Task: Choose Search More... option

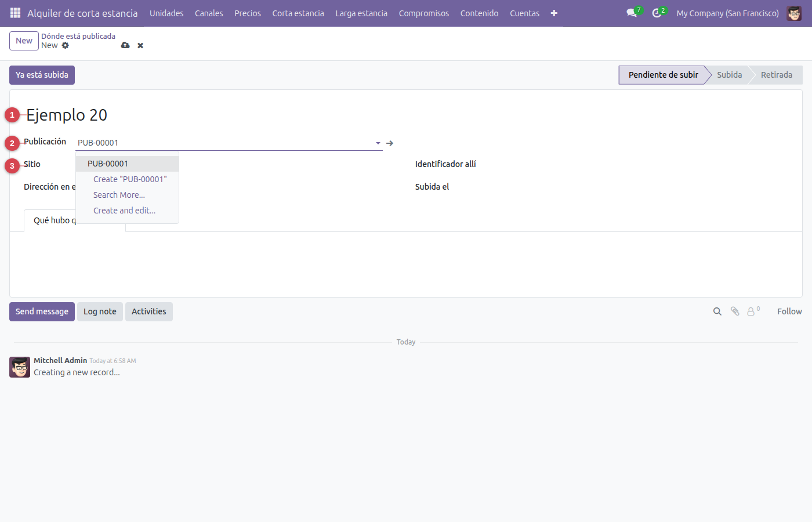Action: pyautogui.click(x=119, y=195)
